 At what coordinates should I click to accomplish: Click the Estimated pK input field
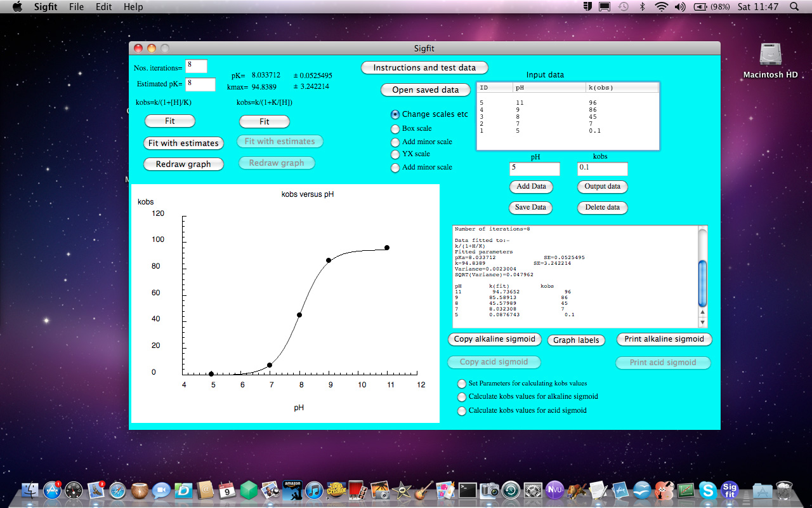200,84
